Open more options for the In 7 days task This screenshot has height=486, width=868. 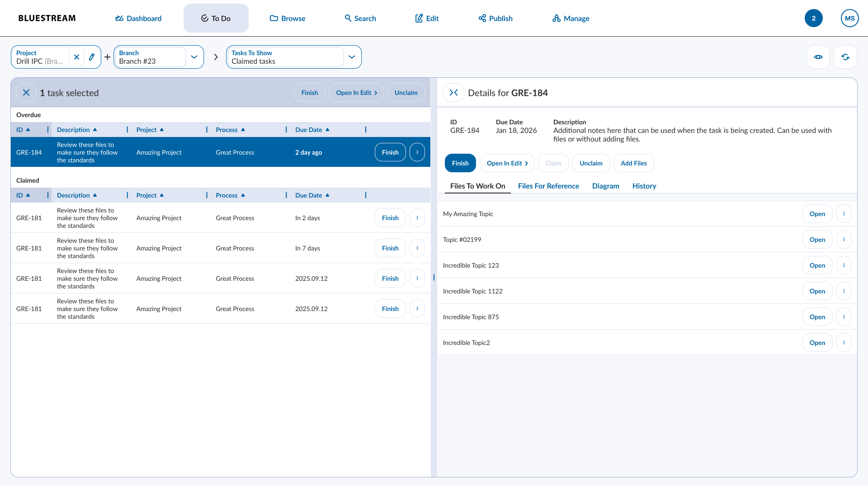pyautogui.click(x=417, y=248)
